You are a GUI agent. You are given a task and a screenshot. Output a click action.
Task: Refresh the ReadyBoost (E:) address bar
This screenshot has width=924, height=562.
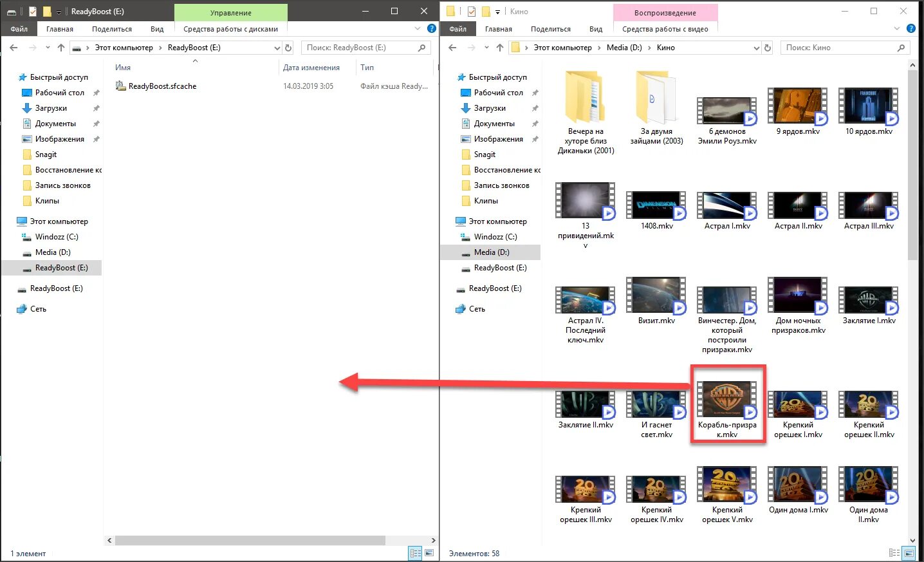click(288, 48)
